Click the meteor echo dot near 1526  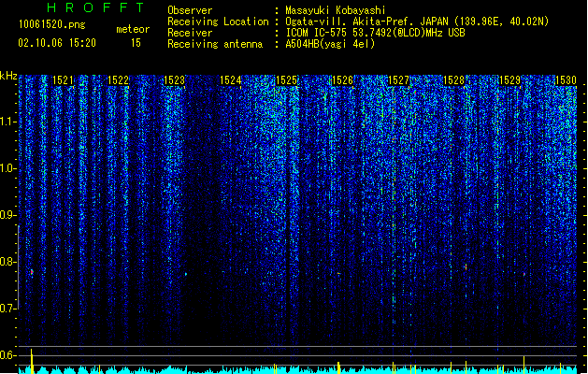click(339, 273)
